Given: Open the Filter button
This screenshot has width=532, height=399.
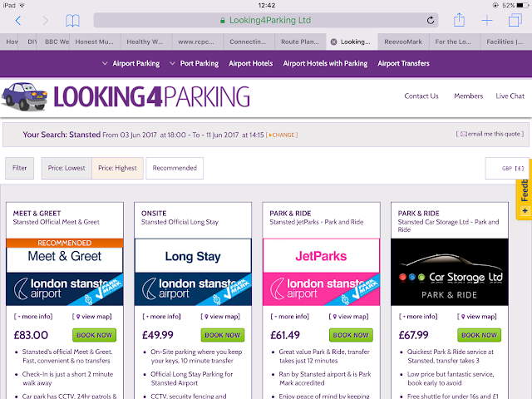Looking at the screenshot, I should pos(19,168).
